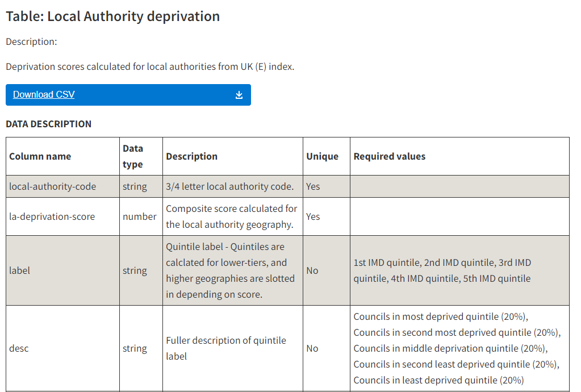This screenshot has width=581, height=392.
Task: Click the Data type header cell
Action: 141,156
